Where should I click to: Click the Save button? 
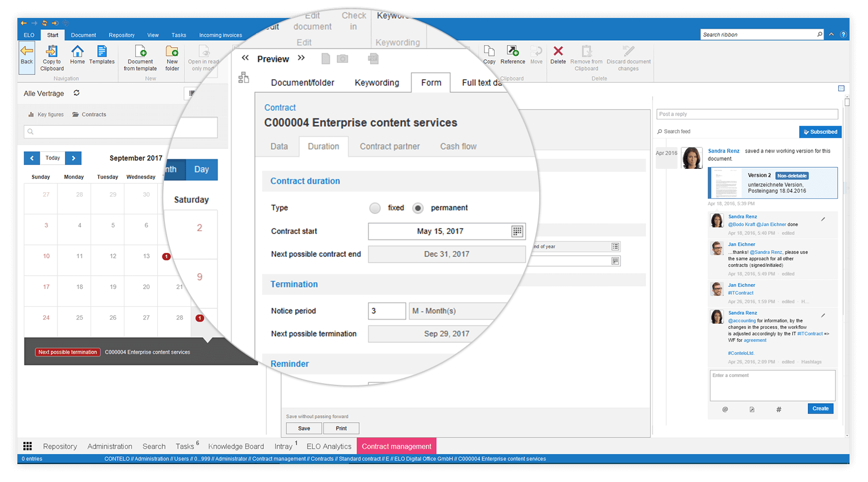304,428
